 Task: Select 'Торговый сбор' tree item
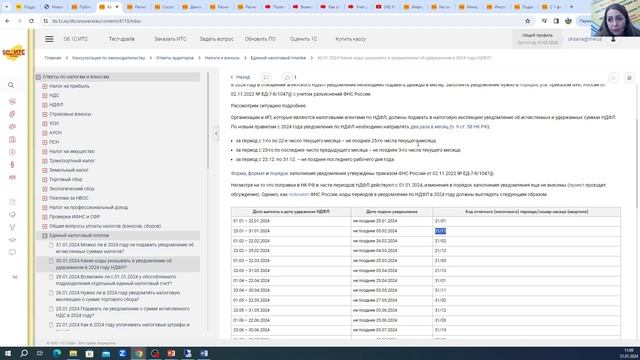point(66,180)
